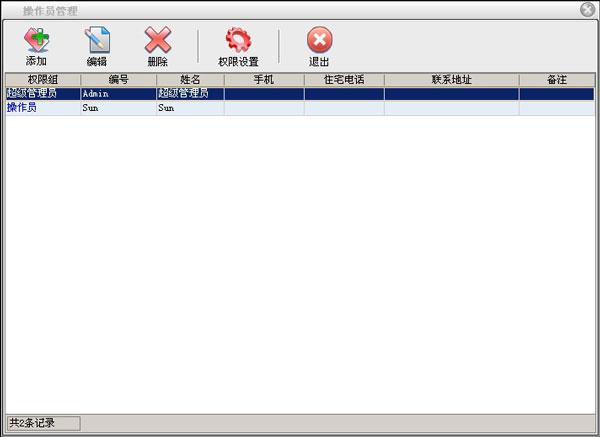Image resolution: width=600 pixels, height=437 pixels.
Task: Select the 操作员 cell in 权限组 column
Action: click(43, 107)
